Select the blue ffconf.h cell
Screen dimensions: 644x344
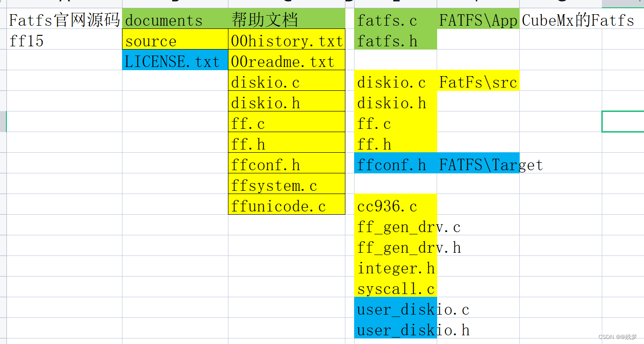point(395,163)
